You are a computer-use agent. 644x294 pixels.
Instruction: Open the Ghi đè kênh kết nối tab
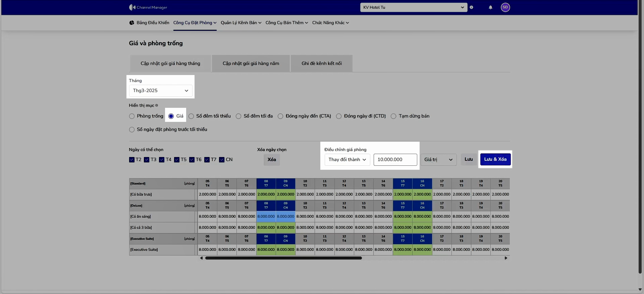coord(322,64)
